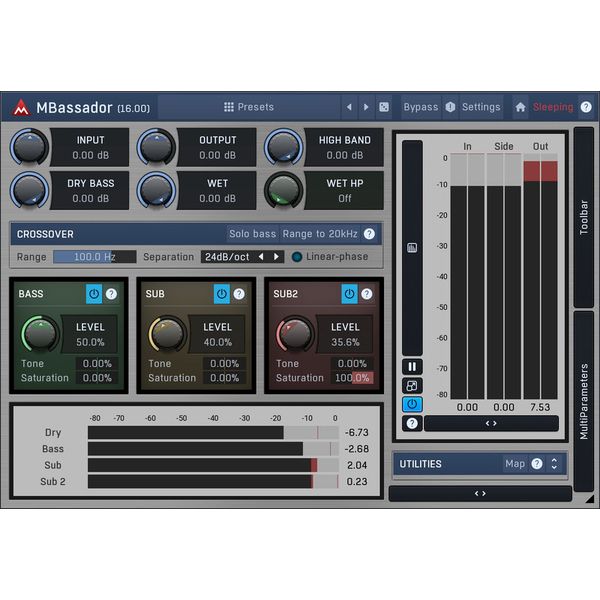Click the WET knob

pyautogui.click(x=156, y=190)
